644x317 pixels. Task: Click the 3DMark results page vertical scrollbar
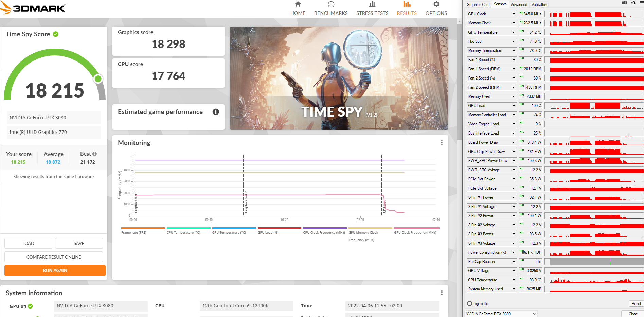pyautogui.click(x=459, y=82)
